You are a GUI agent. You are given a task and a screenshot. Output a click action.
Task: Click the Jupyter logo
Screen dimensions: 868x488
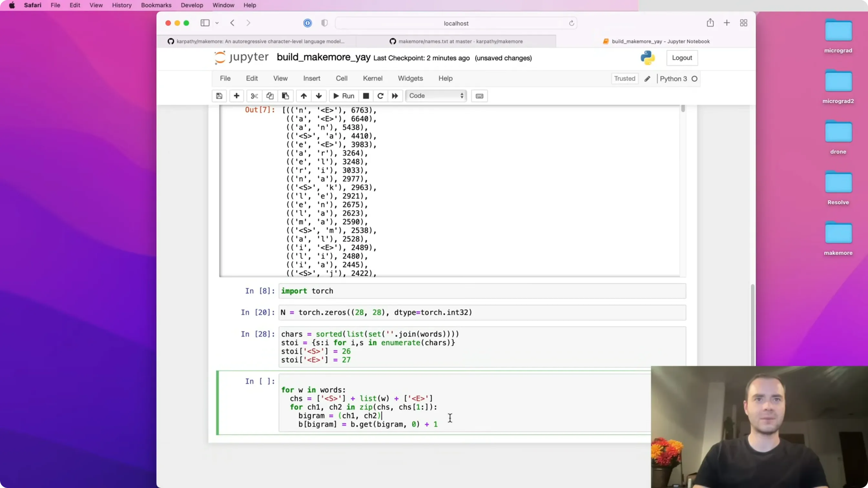coord(242,57)
